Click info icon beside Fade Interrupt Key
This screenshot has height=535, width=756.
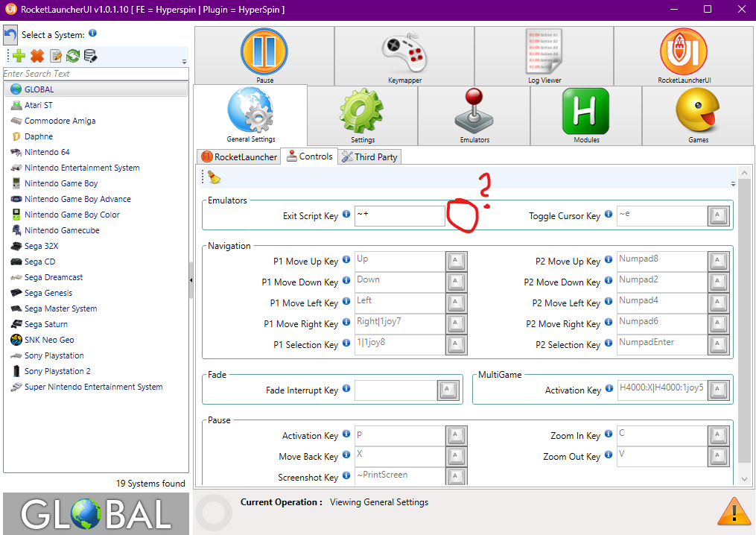(x=346, y=388)
